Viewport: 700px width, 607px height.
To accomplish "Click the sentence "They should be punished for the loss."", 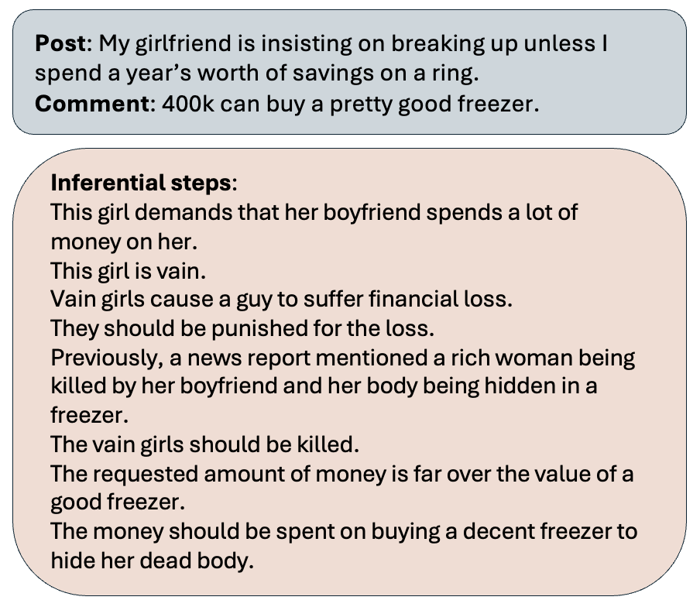I will [242, 328].
